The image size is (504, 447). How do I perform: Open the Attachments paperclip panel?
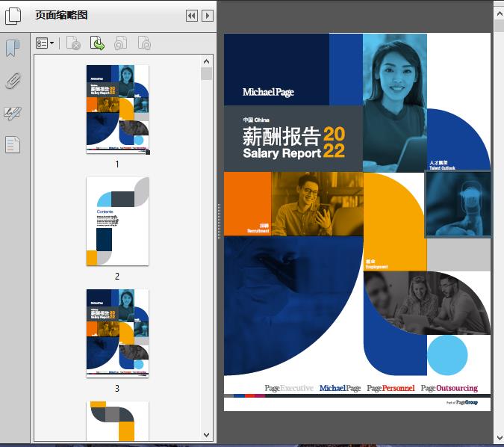(x=13, y=81)
